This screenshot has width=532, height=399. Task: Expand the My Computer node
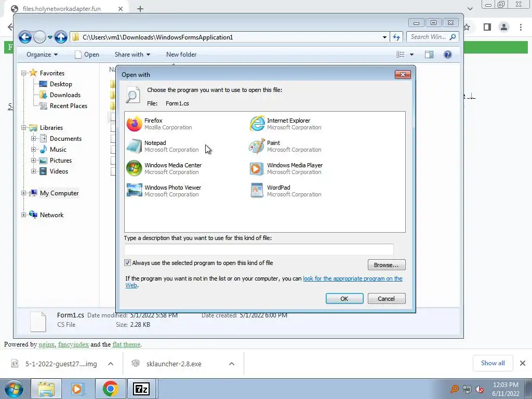pos(23,193)
